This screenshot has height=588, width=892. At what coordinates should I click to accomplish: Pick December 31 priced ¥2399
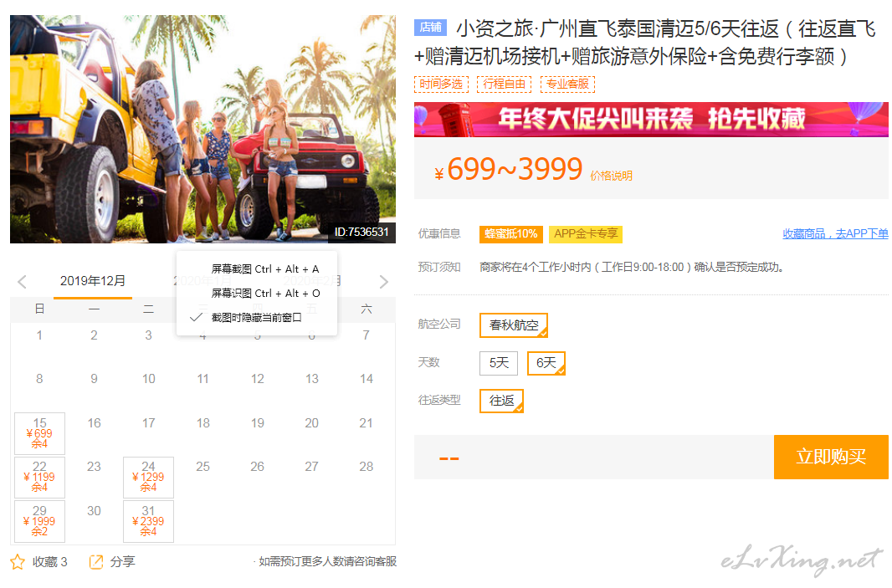[x=148, y=521]
